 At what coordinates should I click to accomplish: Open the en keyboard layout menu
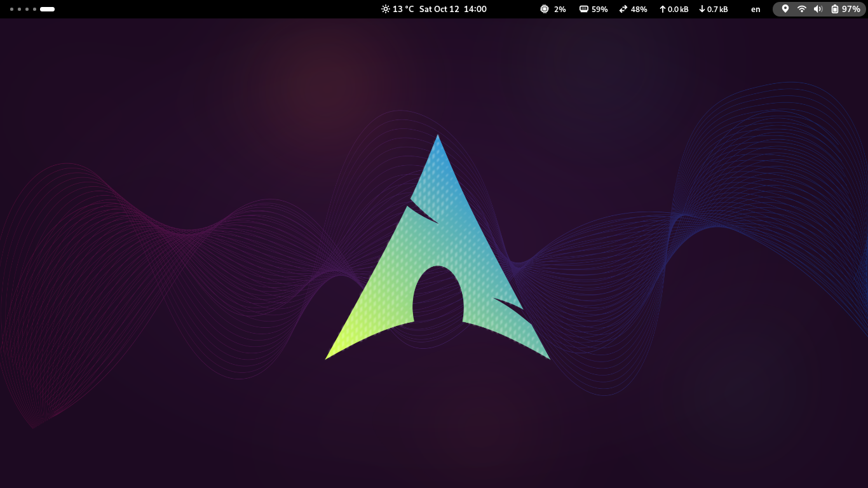pos(756,9)
